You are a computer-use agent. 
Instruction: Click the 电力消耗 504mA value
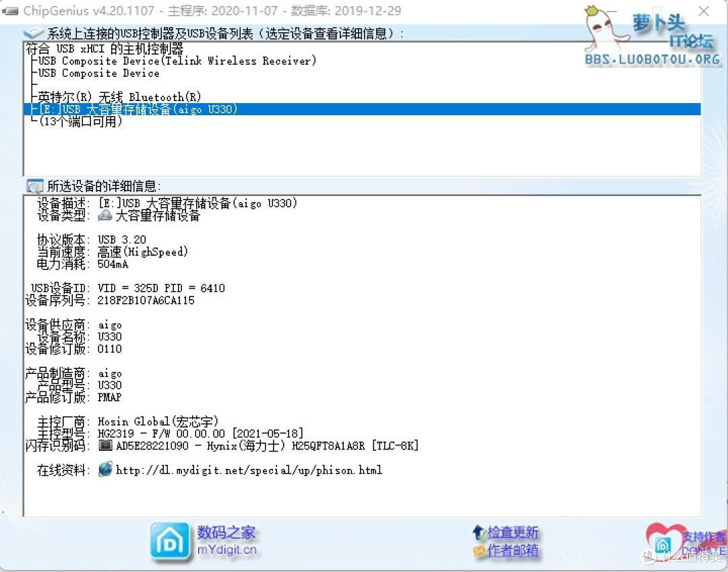point(113,264)
